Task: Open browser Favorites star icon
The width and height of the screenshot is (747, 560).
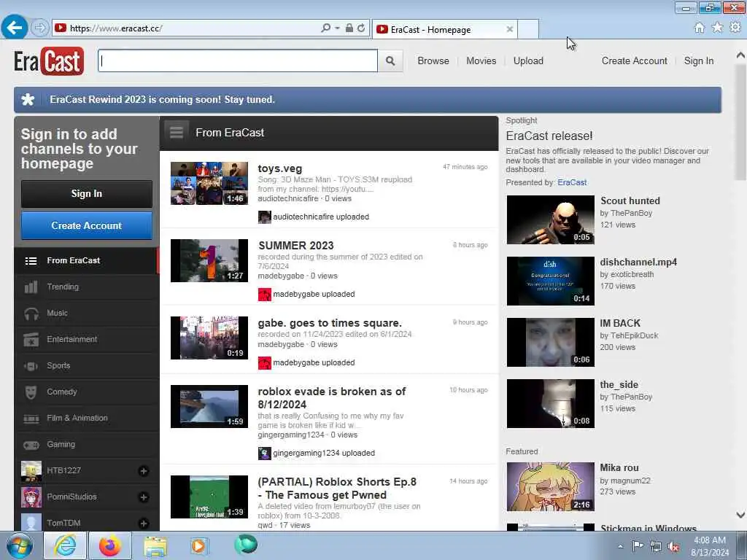Action: [x=717, y=28]
